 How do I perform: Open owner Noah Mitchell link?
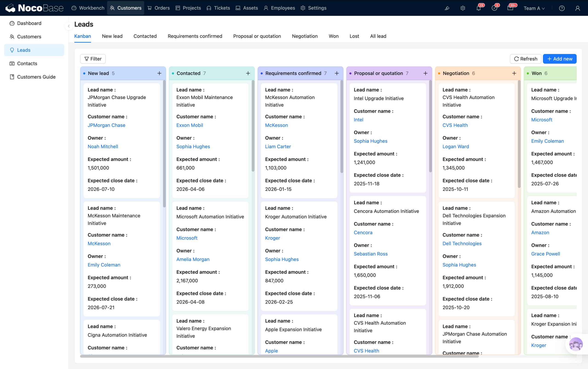[103, 146]
